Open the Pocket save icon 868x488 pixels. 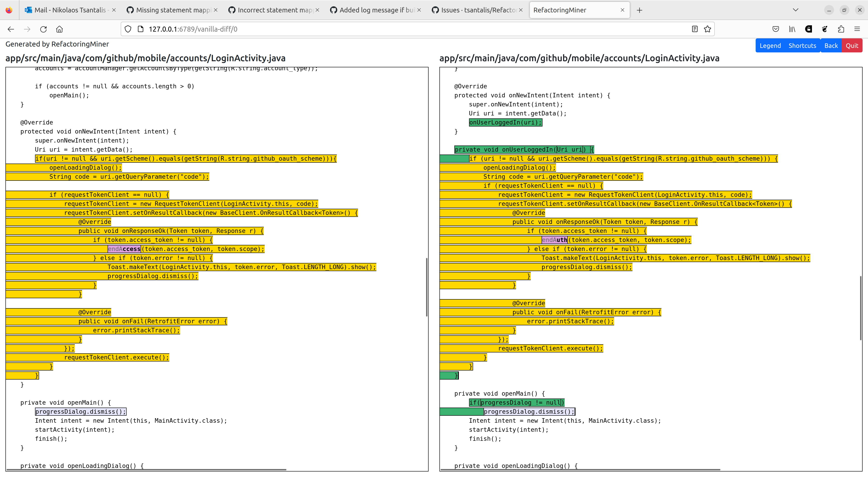coord(776,29)
